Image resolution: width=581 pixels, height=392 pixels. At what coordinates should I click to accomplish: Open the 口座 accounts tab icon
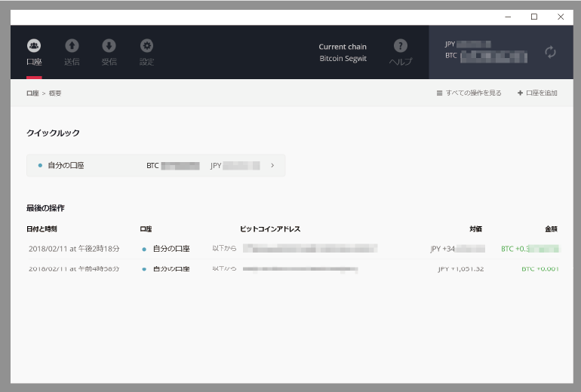pos(34,45)
